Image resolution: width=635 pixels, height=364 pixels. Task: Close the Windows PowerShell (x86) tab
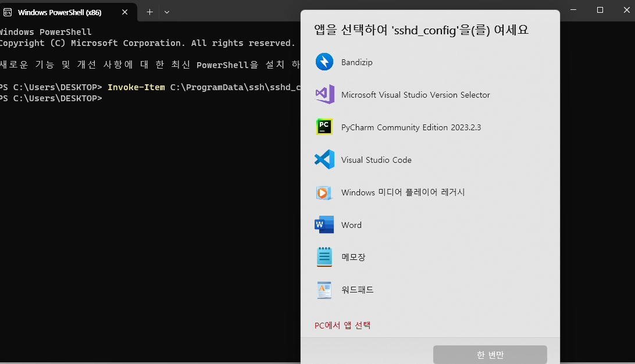[x=124, y=12]
